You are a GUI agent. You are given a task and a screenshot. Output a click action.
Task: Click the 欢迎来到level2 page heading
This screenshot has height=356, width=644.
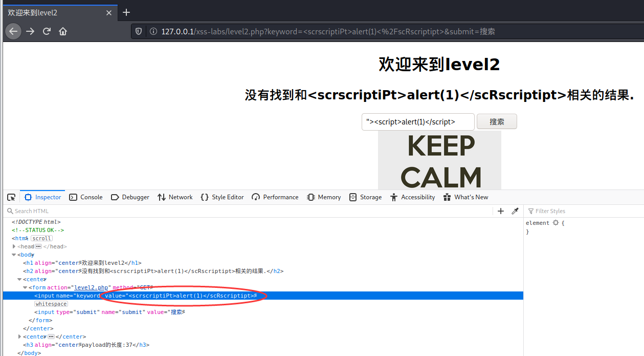tap(439, 65)
